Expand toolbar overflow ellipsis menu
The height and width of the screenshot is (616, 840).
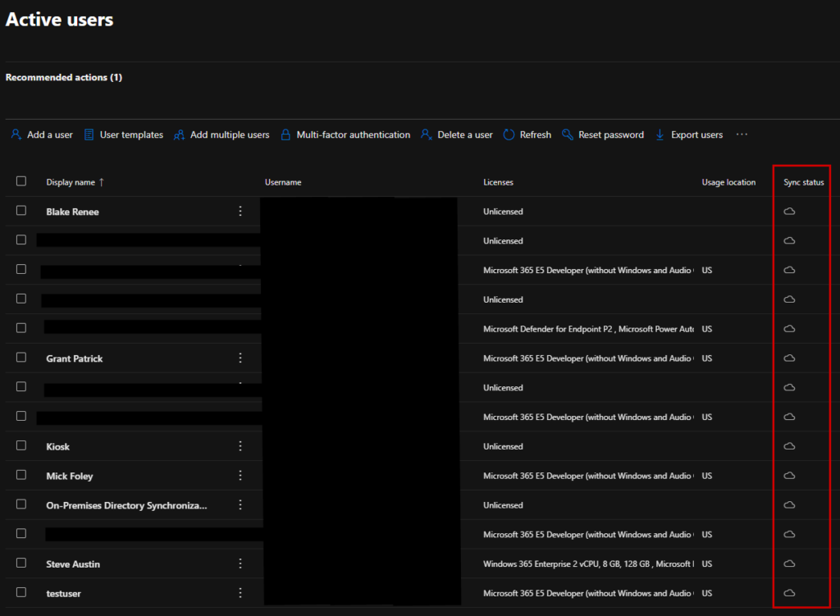(x=742, y=135)
